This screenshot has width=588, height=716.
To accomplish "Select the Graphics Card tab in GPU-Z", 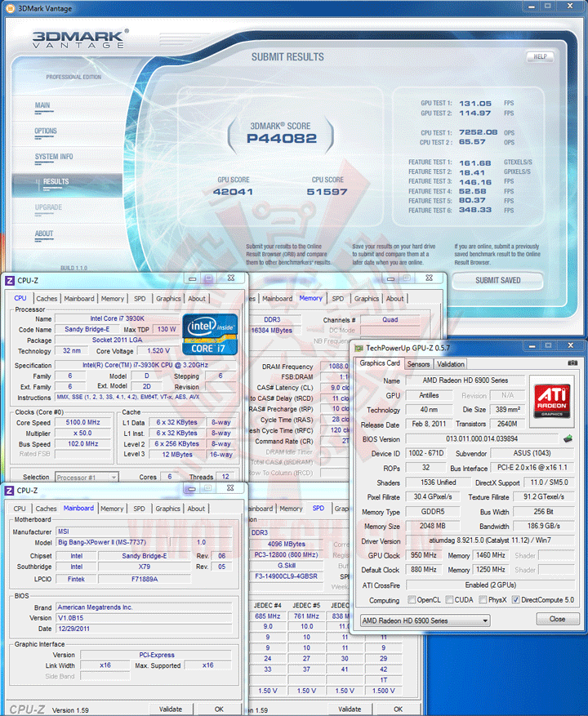I will point(380,363).
